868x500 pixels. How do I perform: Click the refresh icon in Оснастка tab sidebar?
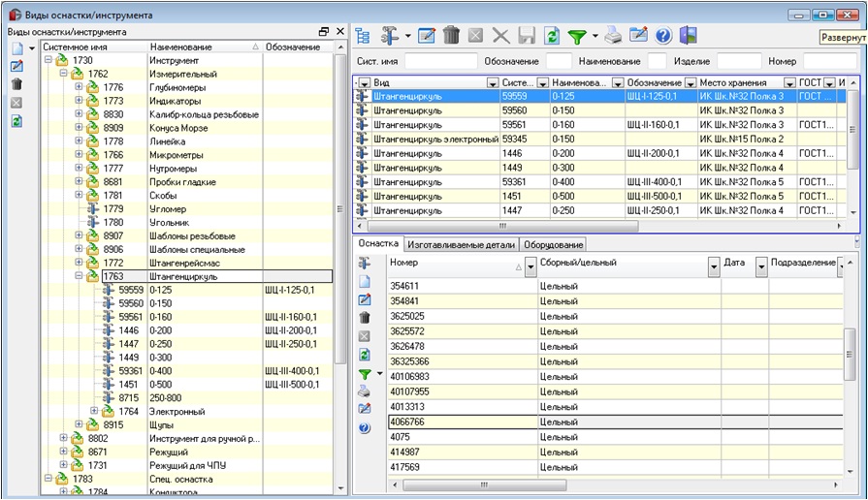[365, 355]
